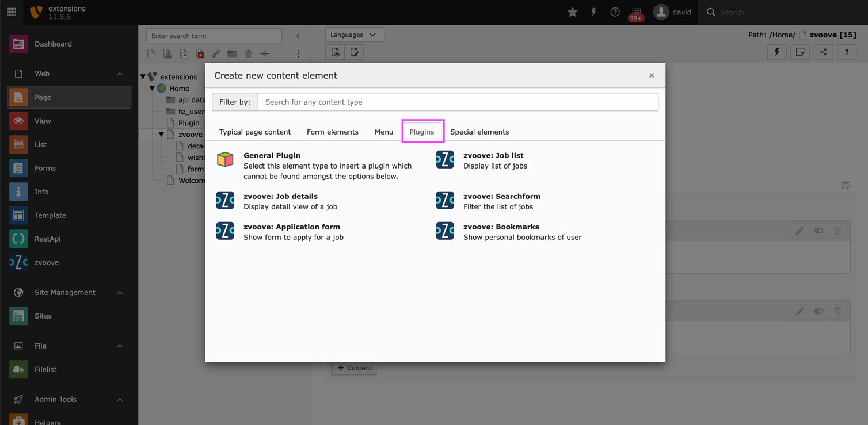
Task: Click the page tree search term field
Action: (x=214, y=36)
